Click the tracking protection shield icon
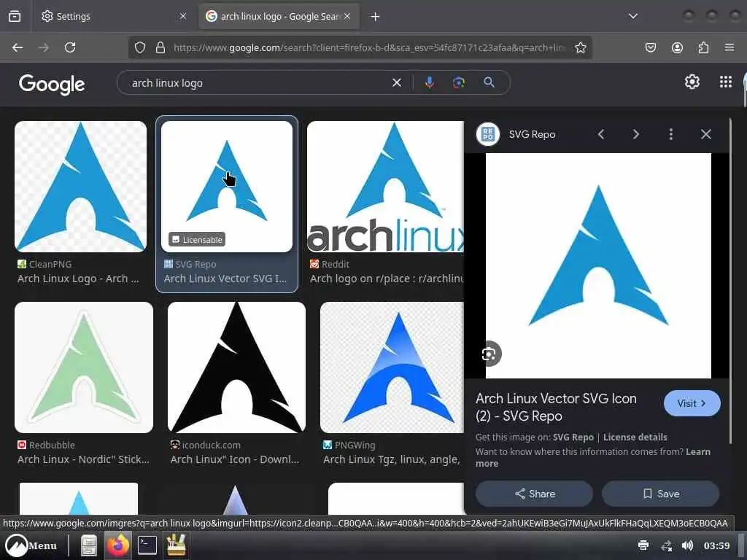This screenshot has height=560, width=747. point(139,47)
